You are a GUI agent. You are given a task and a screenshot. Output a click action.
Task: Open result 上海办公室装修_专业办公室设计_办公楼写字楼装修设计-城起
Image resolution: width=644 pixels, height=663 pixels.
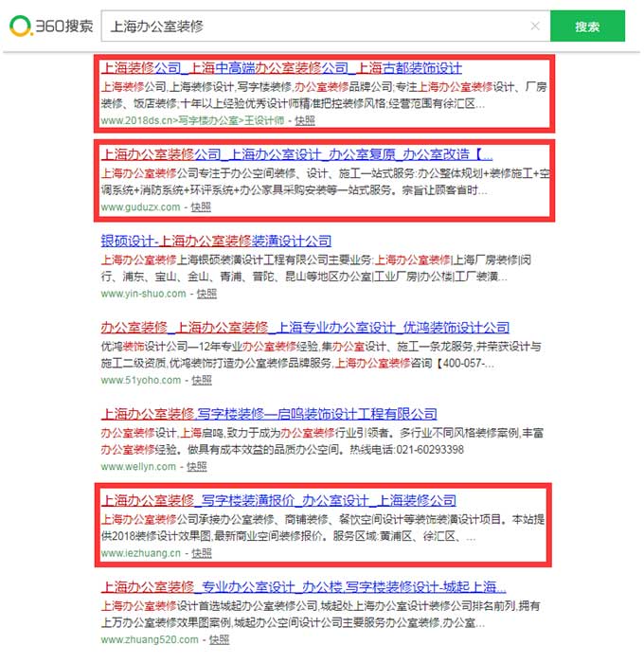(x=304, y=587)
